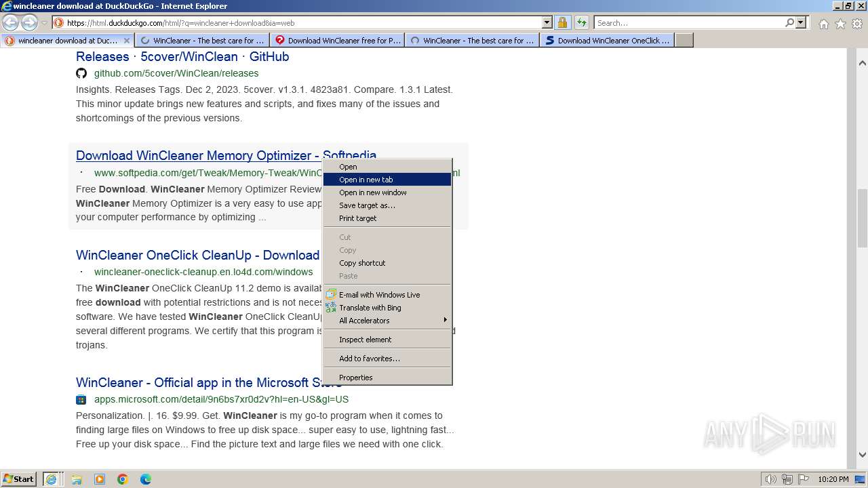The width and height of the screenshot is (868, 488).
Task: Click the browser Forward arrow button
Action: click(x=29, y=22)
